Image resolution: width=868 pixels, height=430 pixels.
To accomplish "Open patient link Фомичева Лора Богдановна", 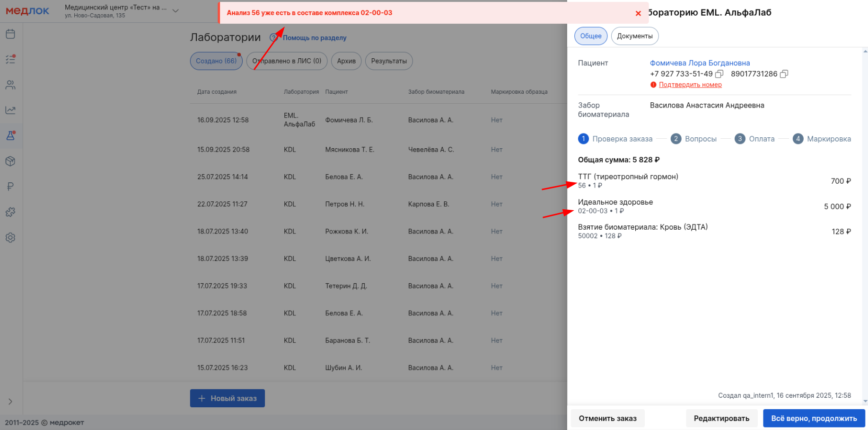I will [700, 63].
